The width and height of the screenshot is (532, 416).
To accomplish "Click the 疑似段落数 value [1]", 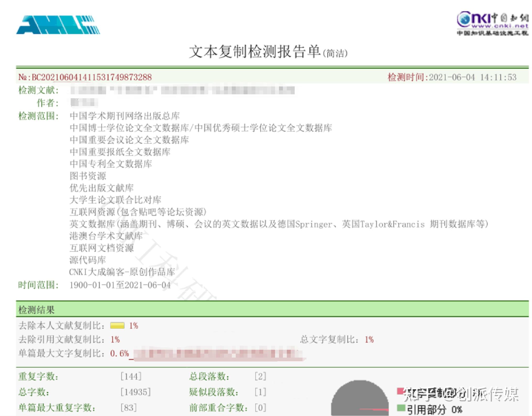I will (x=260, y=392).
